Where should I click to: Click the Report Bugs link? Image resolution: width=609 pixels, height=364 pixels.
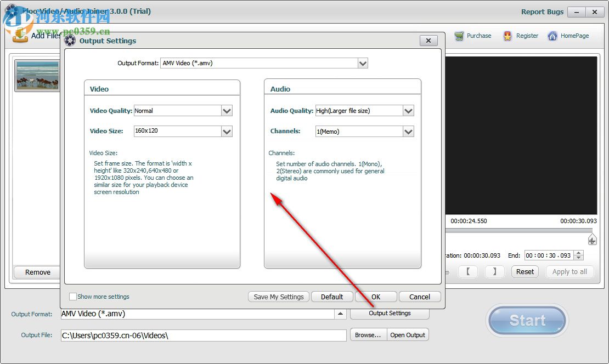(x=542, y=12)
